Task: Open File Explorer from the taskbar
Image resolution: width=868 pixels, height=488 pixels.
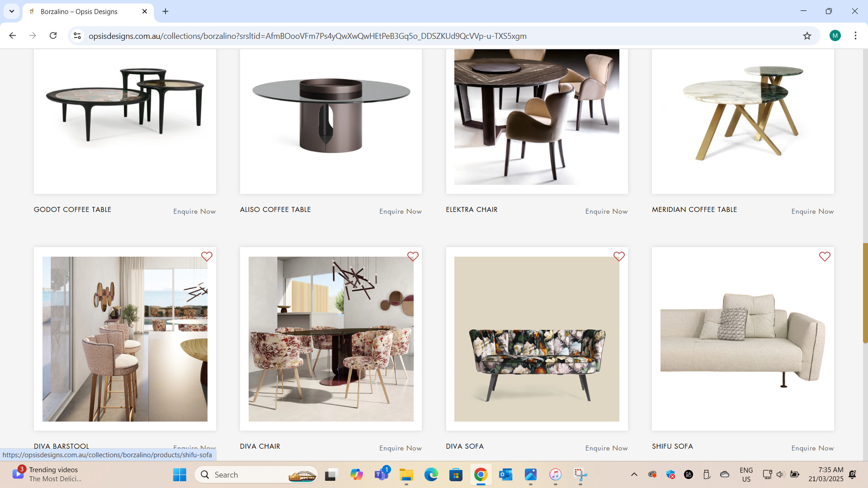Action: (x=406, y=475)
